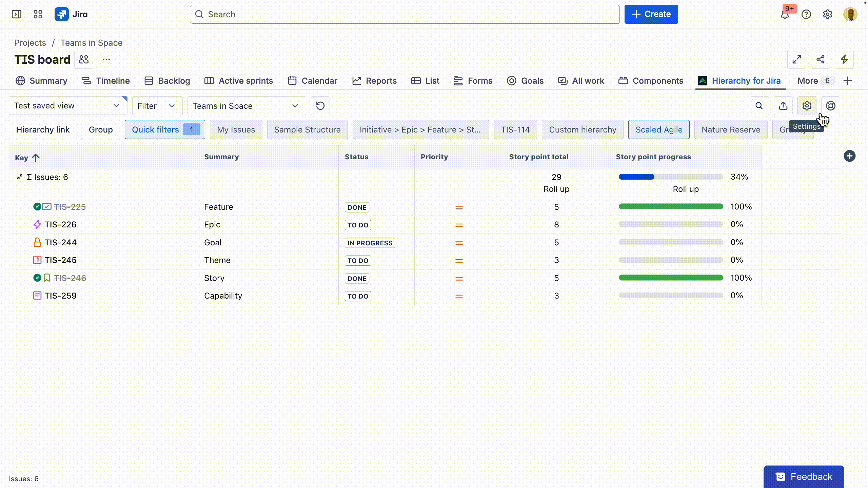
Task: Open the Test saved view dropdown
Action: (x=68, y=106)
